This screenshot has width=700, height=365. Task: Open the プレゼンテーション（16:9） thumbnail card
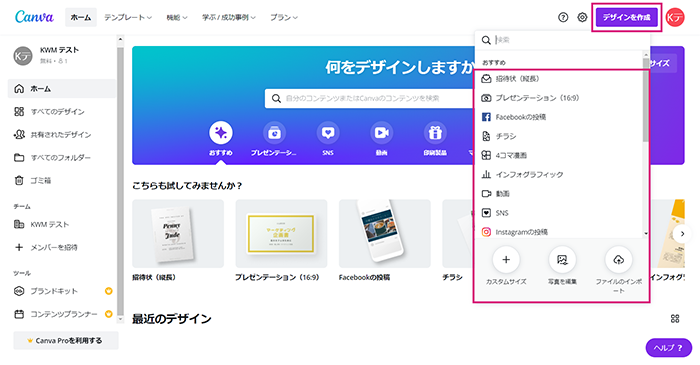coord(281,233)
